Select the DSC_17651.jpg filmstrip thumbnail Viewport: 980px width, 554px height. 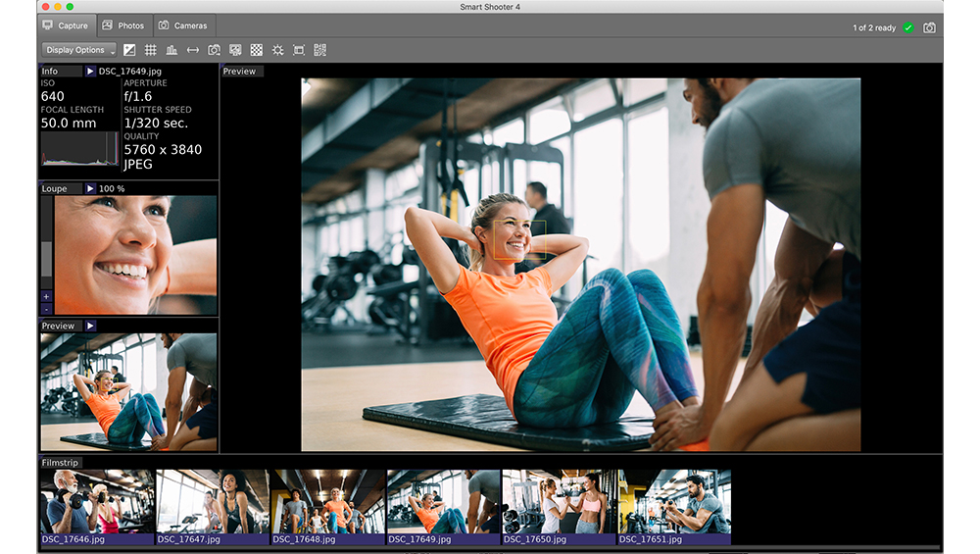[674, 507]
